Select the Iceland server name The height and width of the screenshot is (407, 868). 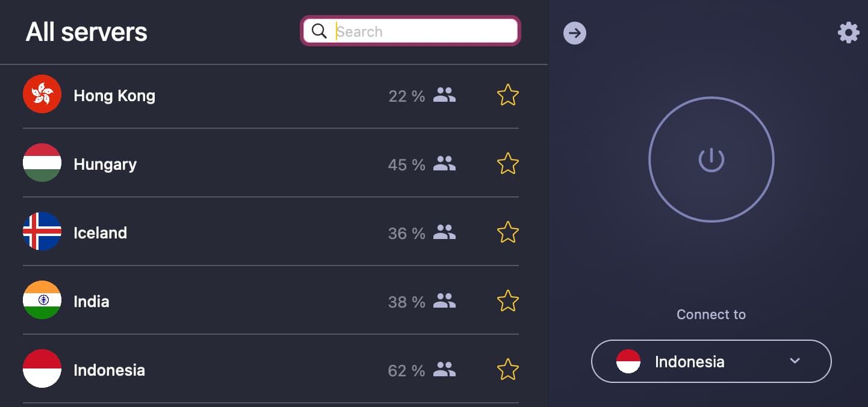point(101,233)
